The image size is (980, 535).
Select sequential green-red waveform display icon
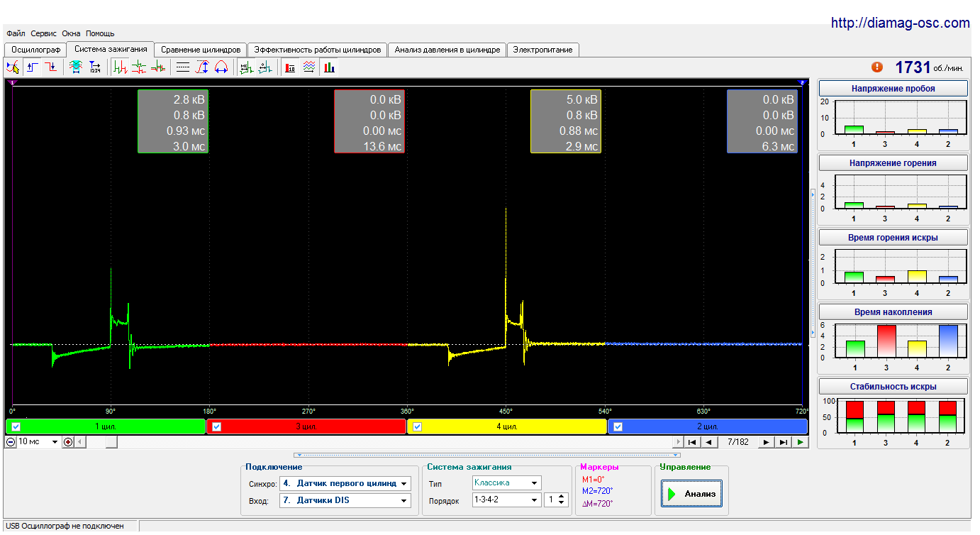[x=121, y=67]
